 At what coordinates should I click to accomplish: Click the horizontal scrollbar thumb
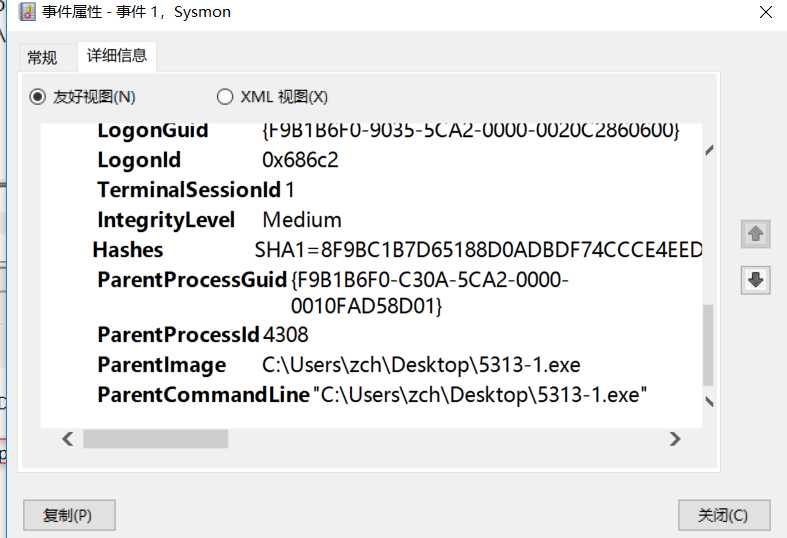point(156,439)
